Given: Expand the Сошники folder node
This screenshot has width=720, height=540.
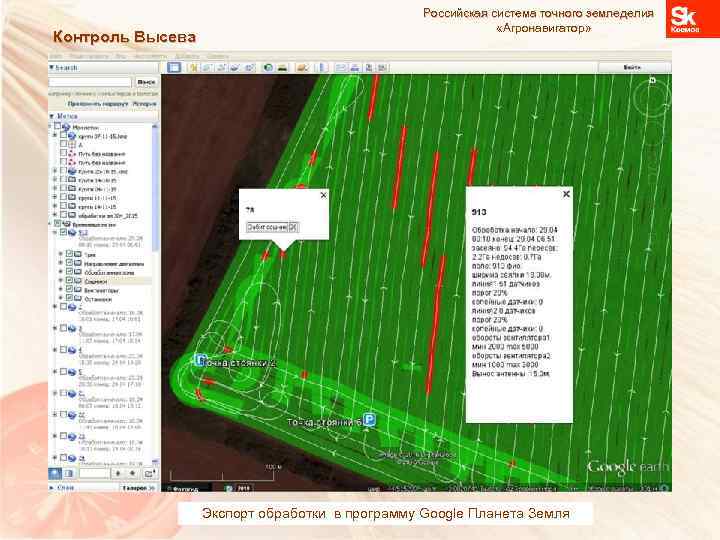Looking at the screenshot, I should (61, 281).
